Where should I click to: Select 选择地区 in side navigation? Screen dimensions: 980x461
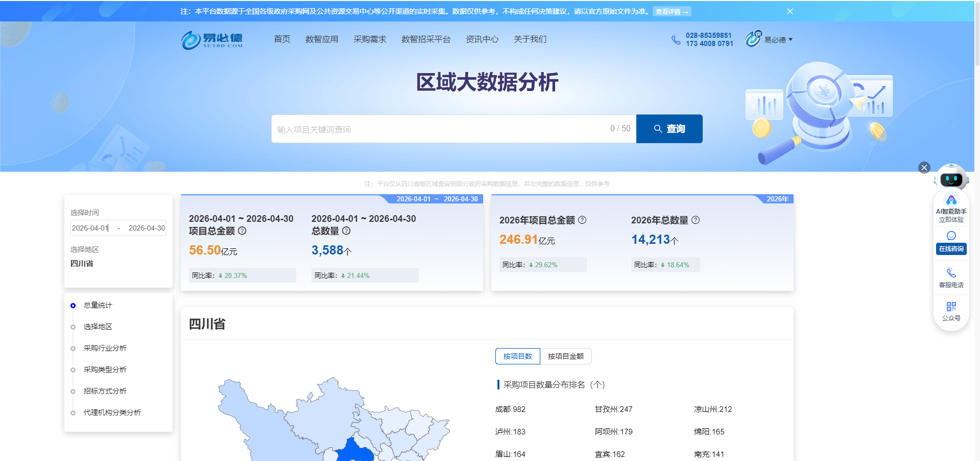click(98, 327)
